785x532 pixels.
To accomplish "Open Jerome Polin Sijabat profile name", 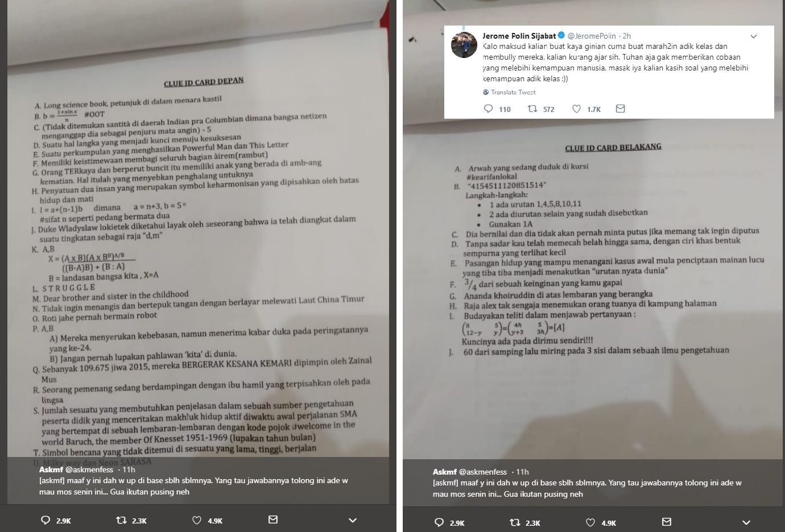I will pyautogui.click(x=519, y=36).
